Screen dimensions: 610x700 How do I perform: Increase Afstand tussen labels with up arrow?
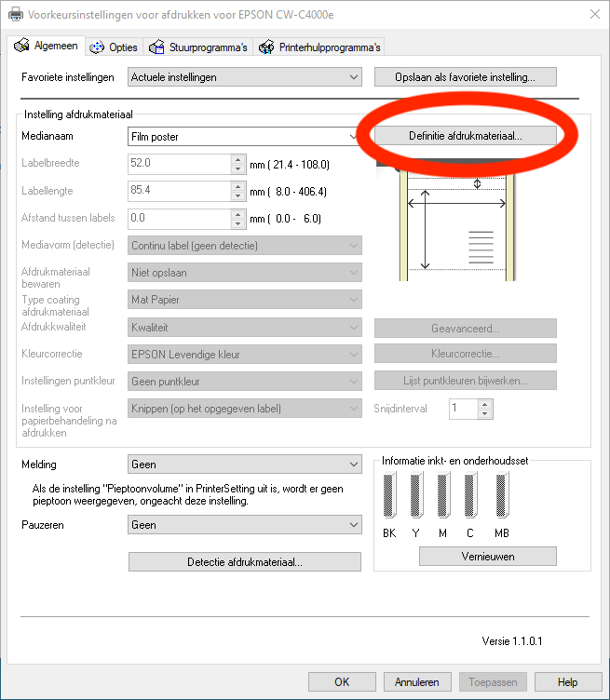tap(238, 214)
